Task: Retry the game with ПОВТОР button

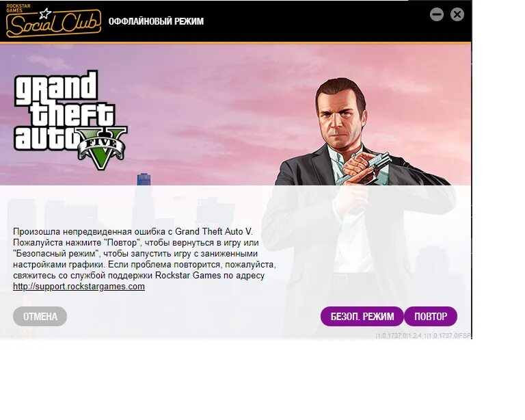Action: click(431, 317)
